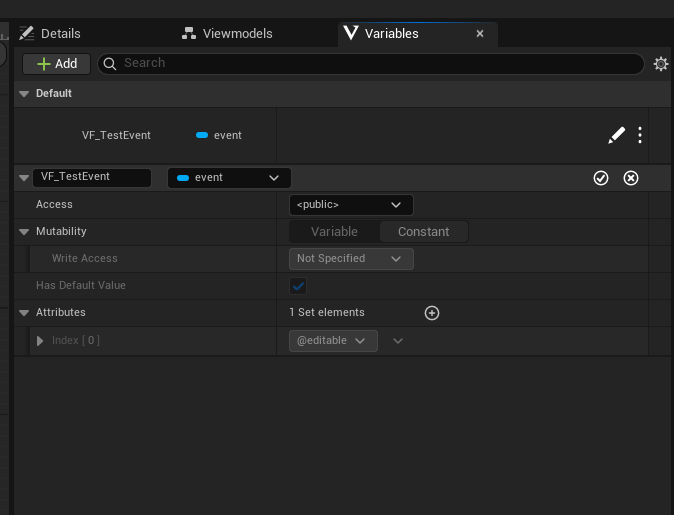The width and height of the screenshot is (674, 515).
Task: Edit VF_TestEvent with the pencil icon
Action: coord(616,135)
